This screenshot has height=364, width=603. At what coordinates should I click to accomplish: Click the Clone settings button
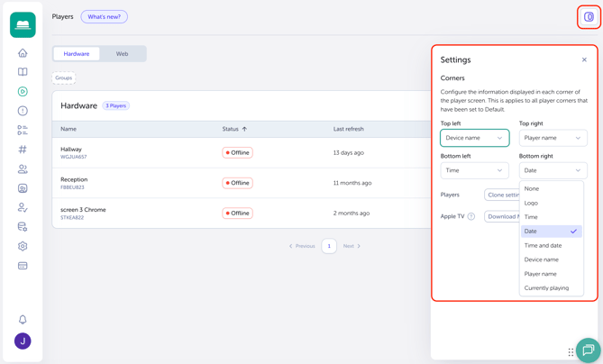pos(502,195)
